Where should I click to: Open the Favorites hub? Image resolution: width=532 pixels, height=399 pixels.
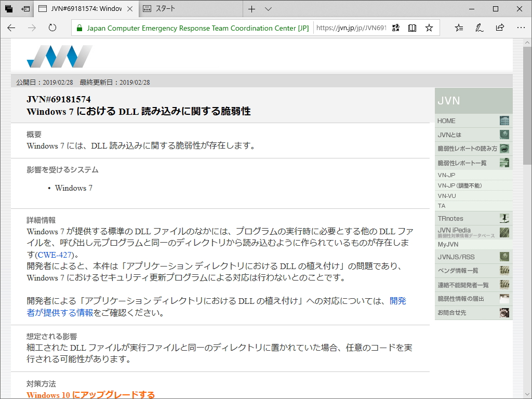coord(458,28)
